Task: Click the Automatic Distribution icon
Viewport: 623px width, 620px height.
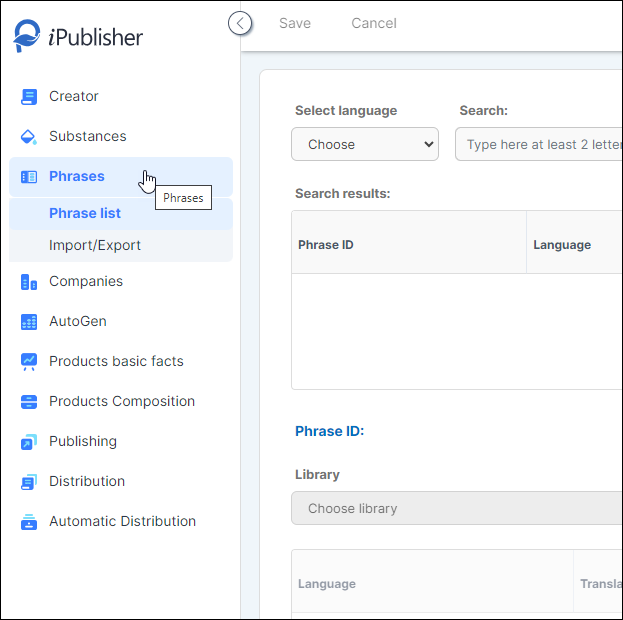Action: tap(29, 522)
